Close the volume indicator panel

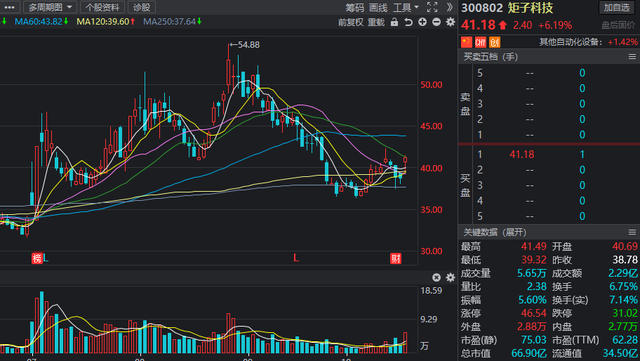pyautogui.click(x=436, y=278)
